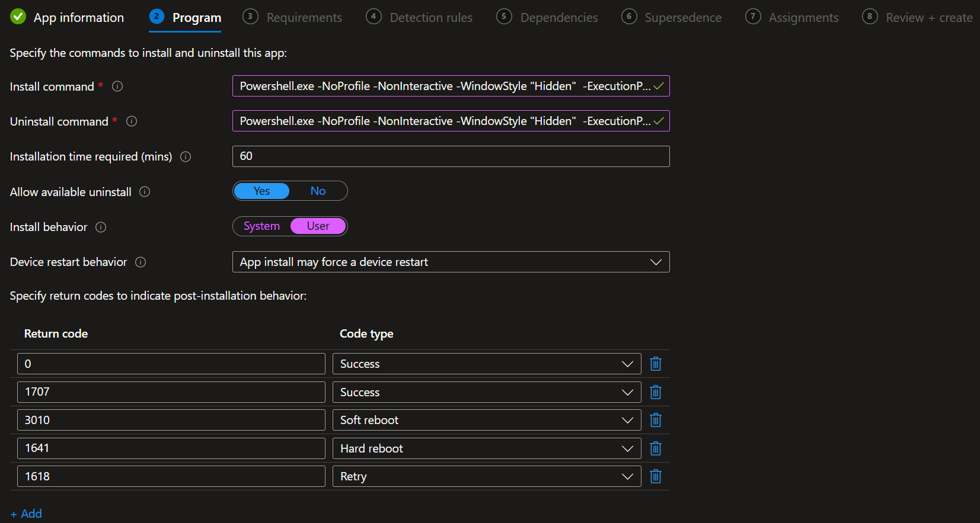Open Code type dropdown for return code 1707
The image size is (980, 523).
click(x=487, y=392)
